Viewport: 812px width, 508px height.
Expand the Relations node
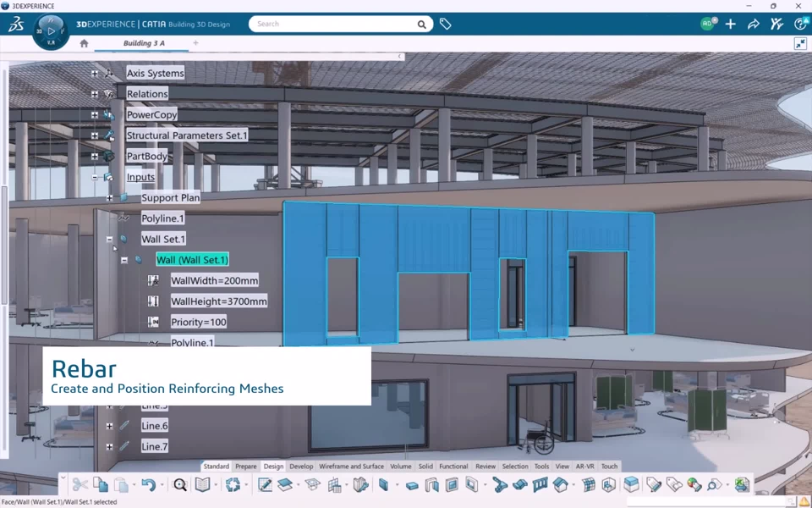point(94,94)
